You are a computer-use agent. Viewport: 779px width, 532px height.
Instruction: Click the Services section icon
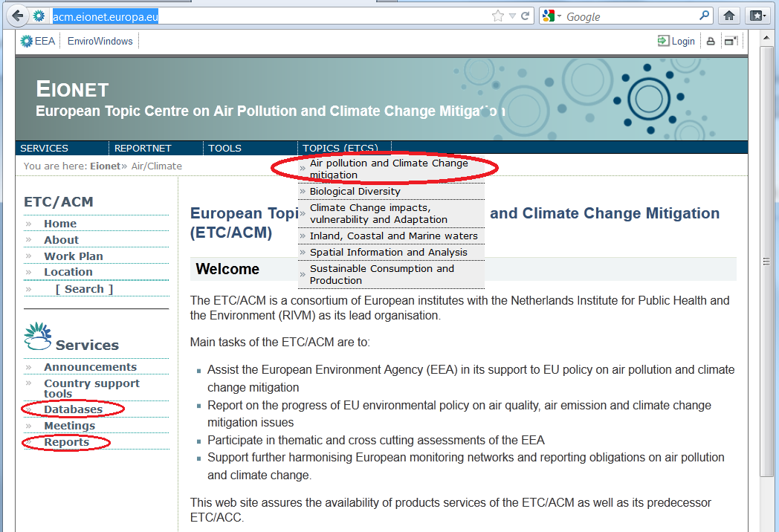(x=38, y=337)
